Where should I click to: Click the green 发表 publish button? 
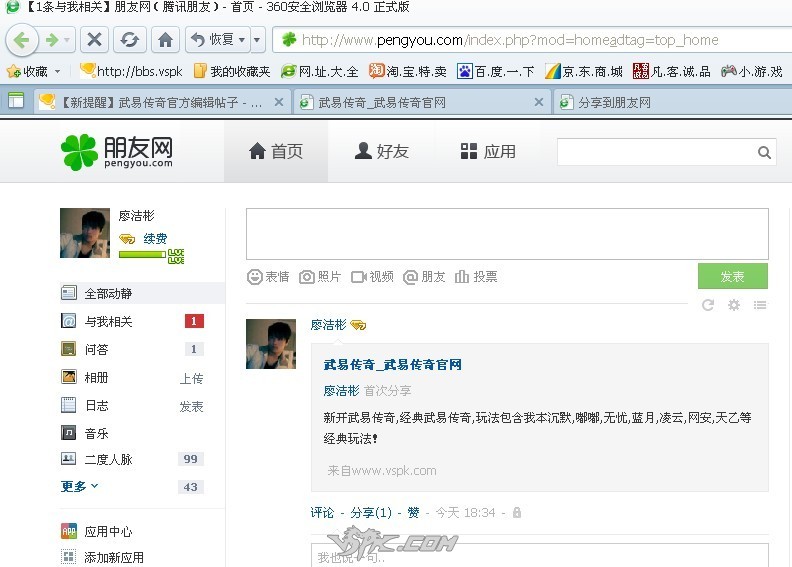point(732,276)
